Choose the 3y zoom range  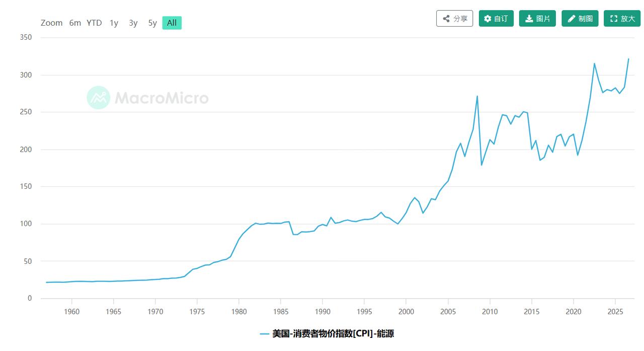(133, 23)
